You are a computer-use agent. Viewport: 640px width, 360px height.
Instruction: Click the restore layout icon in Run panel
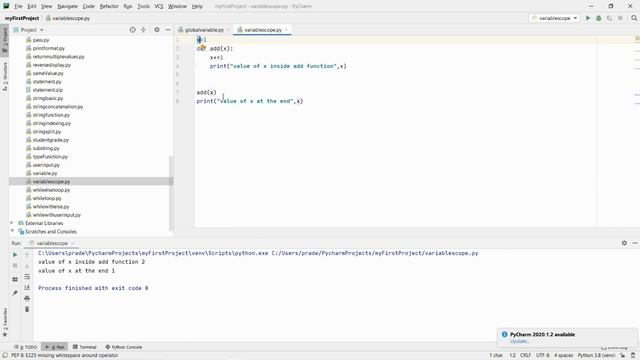point(15,280)
